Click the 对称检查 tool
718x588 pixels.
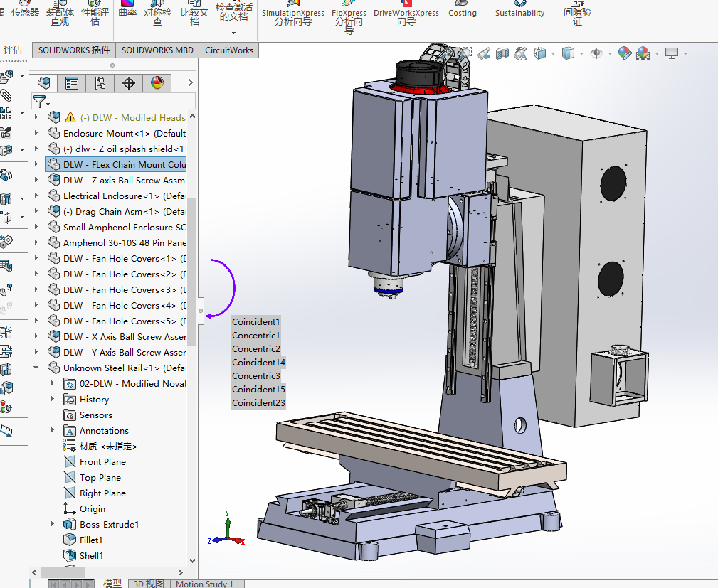click(157, 13)
